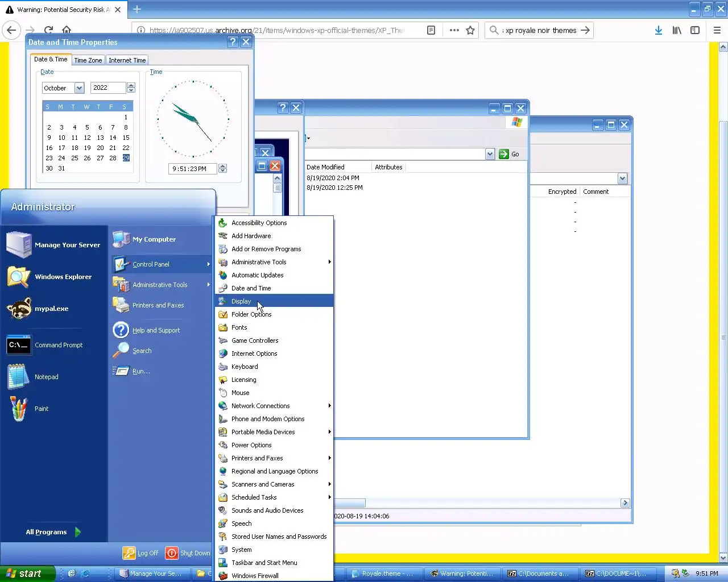Sort by Date Modified column header
Image resolution: width=728 pixels, height=582 pixels.
[337, 167]
